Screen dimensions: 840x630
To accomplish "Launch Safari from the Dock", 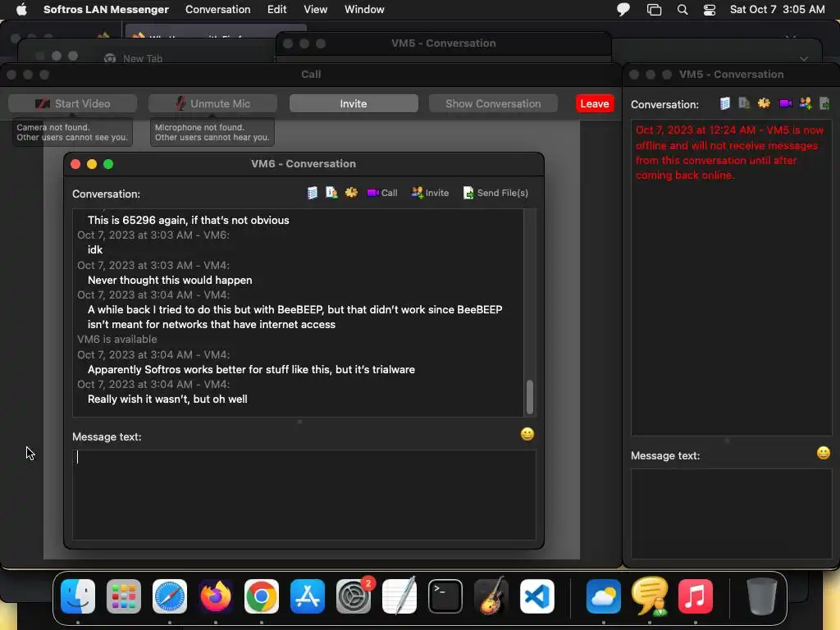I will click(x=170, y=596).
